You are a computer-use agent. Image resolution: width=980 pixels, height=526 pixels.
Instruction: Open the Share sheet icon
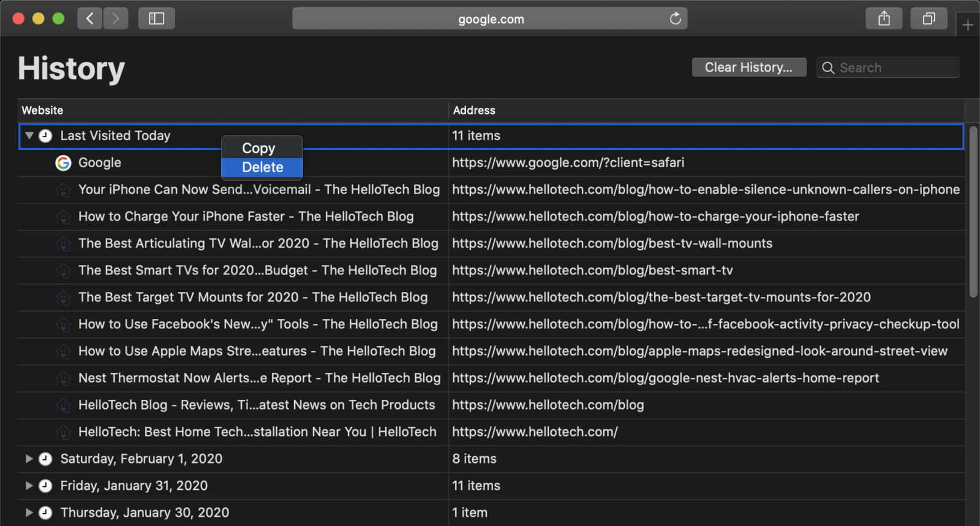884,18
